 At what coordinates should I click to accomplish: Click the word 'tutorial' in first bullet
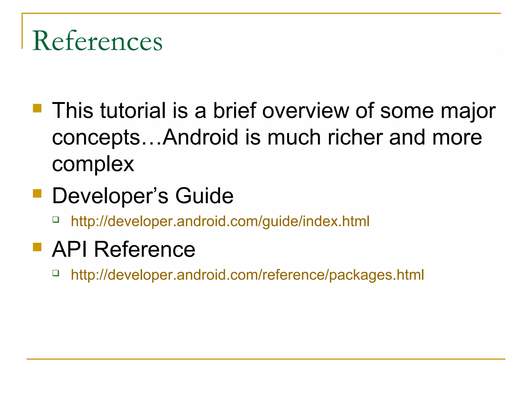click(133, 111)
